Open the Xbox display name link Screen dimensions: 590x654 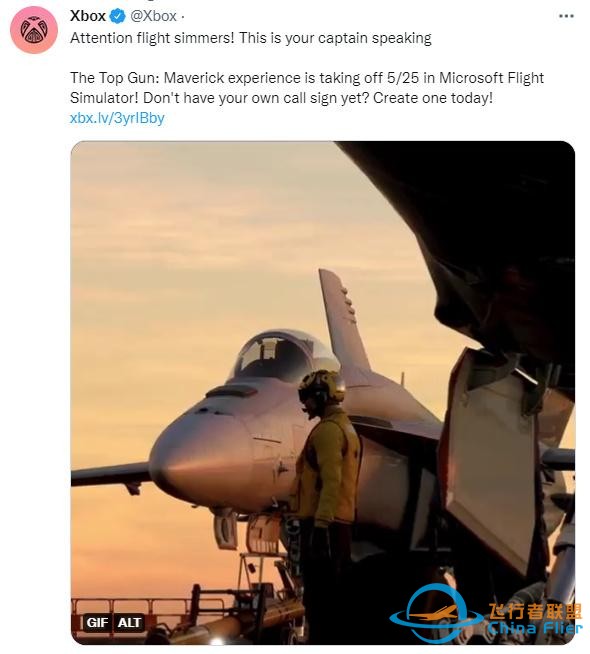coord(88,16)
